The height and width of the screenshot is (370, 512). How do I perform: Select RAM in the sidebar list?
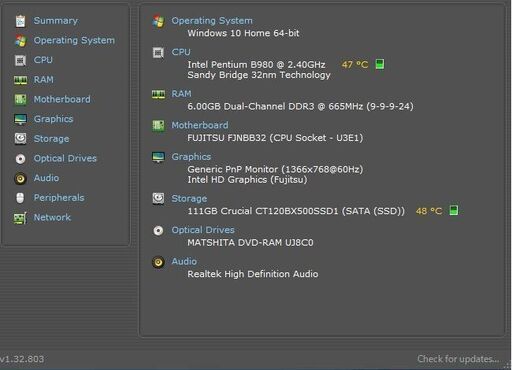tap(44, 80)
